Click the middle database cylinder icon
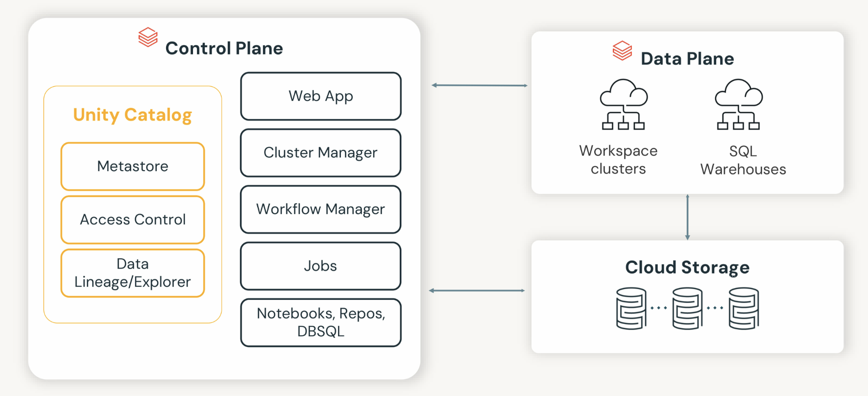Screen dimensions: 868x396 coord(688,308)
